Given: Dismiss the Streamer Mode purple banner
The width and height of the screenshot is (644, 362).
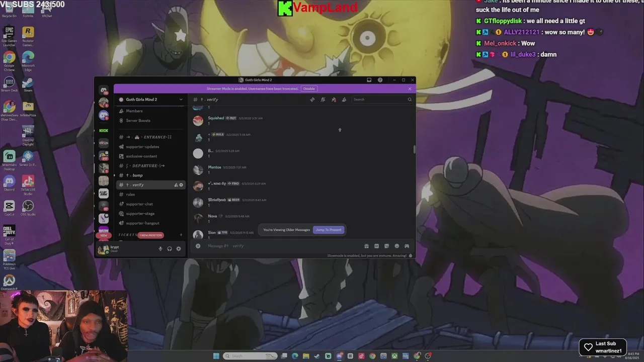Looking at the screenshot, I should 410,88.
